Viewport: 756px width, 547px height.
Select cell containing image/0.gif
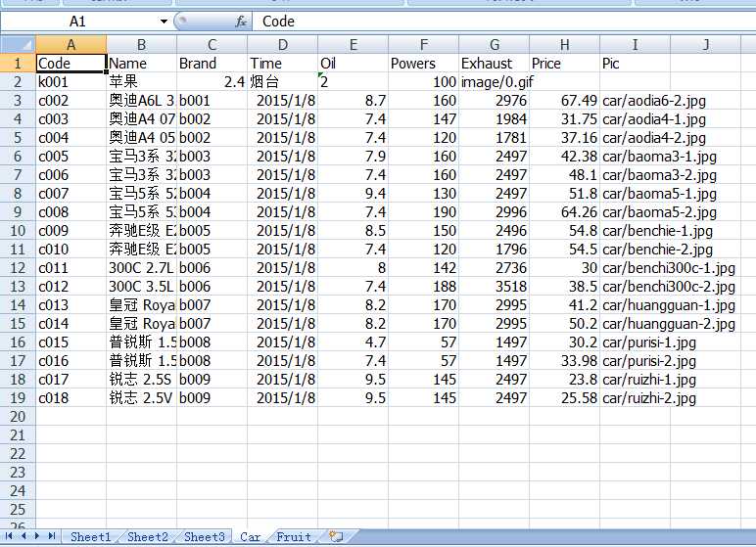[x=495, y=82]
